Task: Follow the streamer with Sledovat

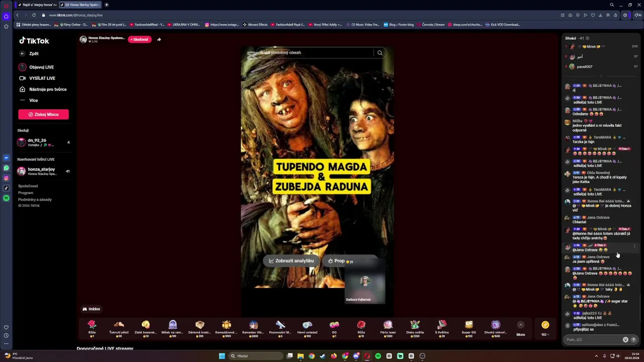Action: coord(139,39)
